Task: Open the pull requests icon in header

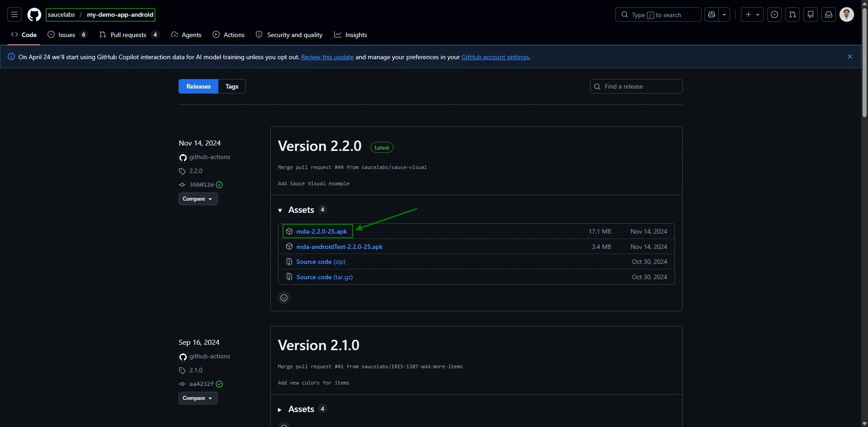Action: [x=793, y=14]
